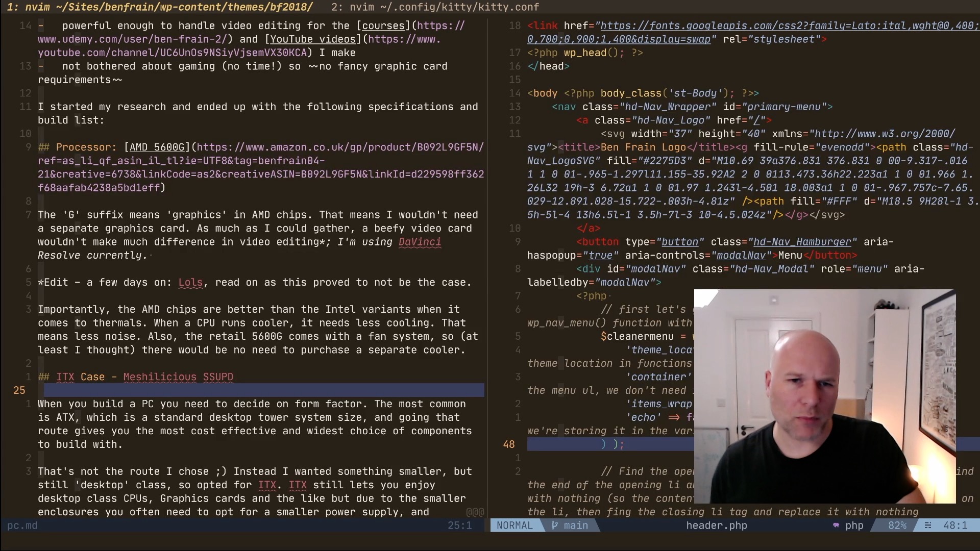Viewport: 980px width, 551px height.
Task: Click the 'main' branch name in status line
Action: (x=576, y=525)
